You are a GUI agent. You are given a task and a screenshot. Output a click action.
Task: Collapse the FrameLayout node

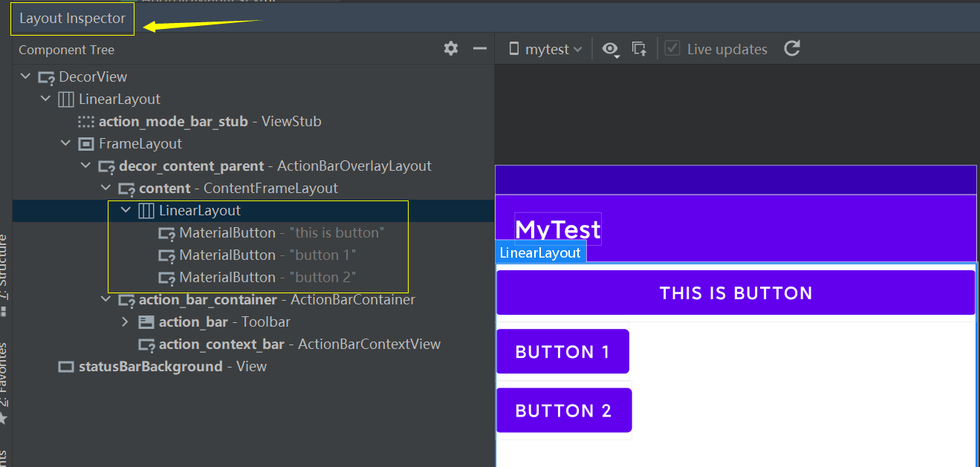click(x=66, y=143)
